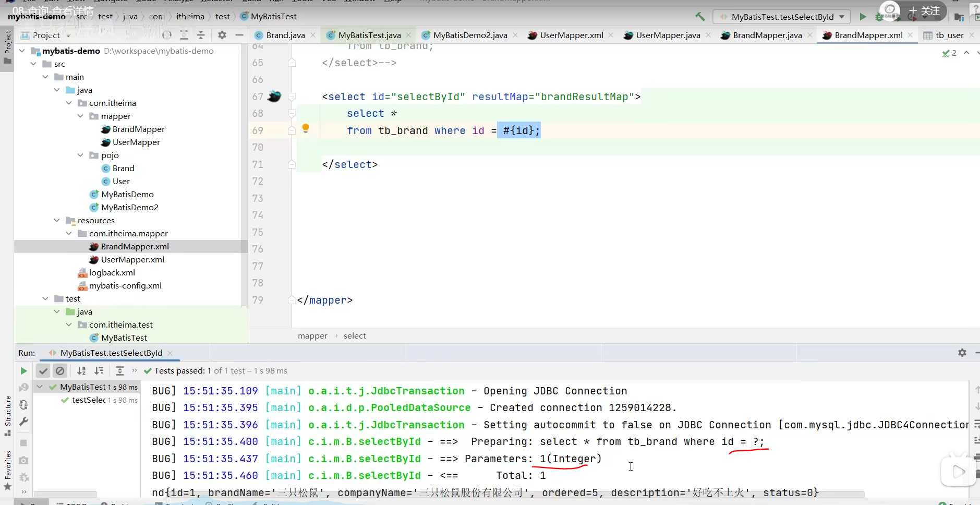Viewport: 980px width, 505px height.
Task: Toggle Sort by Duration in the test toolbar
Action: (99, 371)
